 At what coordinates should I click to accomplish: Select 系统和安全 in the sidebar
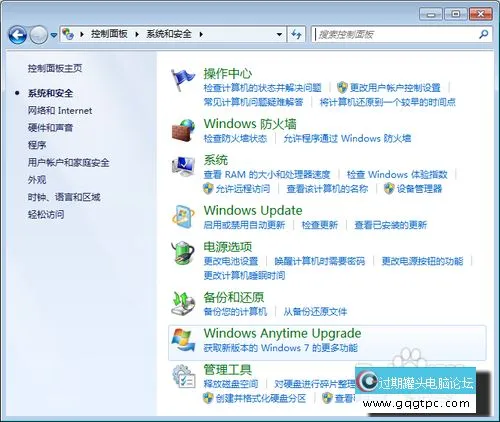[50, 93]
